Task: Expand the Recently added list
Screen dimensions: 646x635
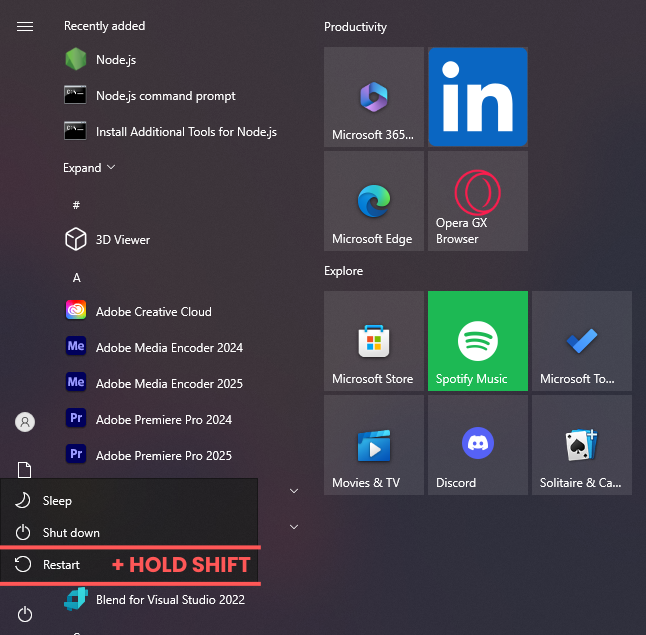Action: 89,168
